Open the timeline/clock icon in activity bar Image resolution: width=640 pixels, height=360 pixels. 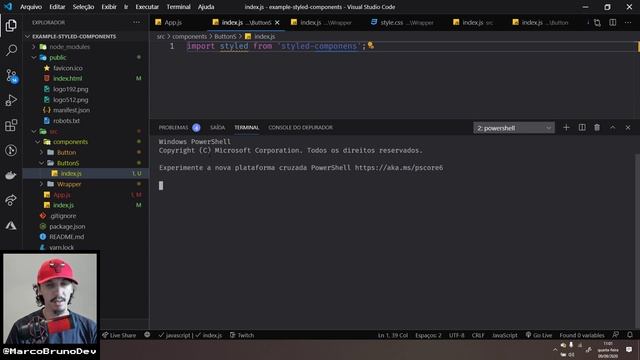click(11, 151)
